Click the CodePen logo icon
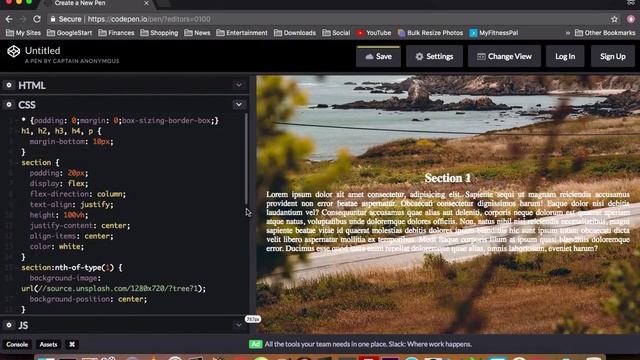Screen dimensions: 640x360 13,51
